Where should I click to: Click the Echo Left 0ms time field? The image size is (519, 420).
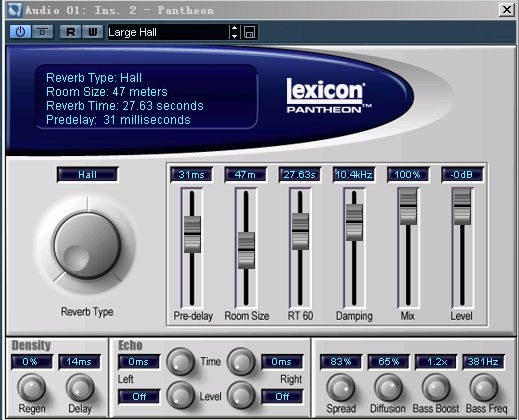[x=139, y=362]
